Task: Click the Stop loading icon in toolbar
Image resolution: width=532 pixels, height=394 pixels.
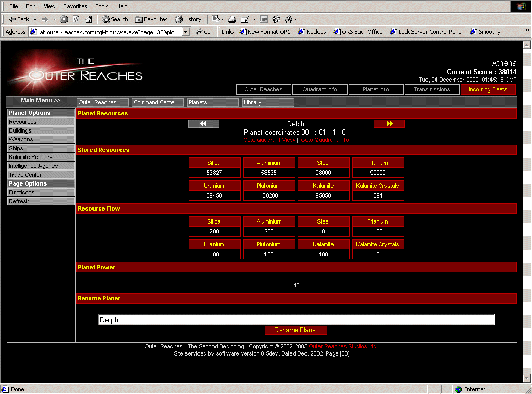Action: (64, 19)
